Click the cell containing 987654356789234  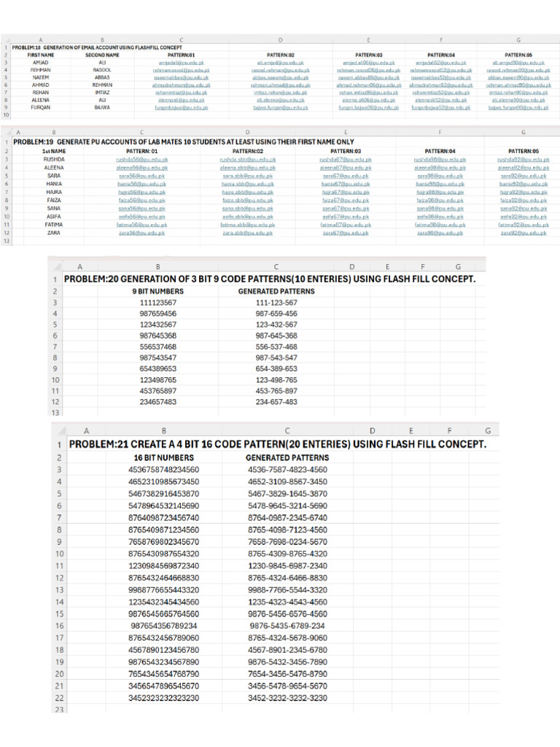tap(164, 626)
